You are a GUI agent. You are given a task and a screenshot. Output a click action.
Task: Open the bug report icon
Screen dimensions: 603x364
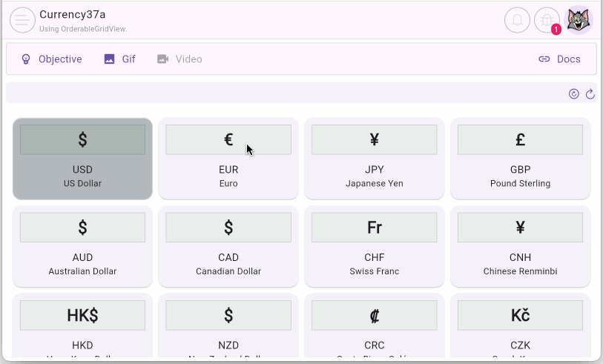(547, 20)
